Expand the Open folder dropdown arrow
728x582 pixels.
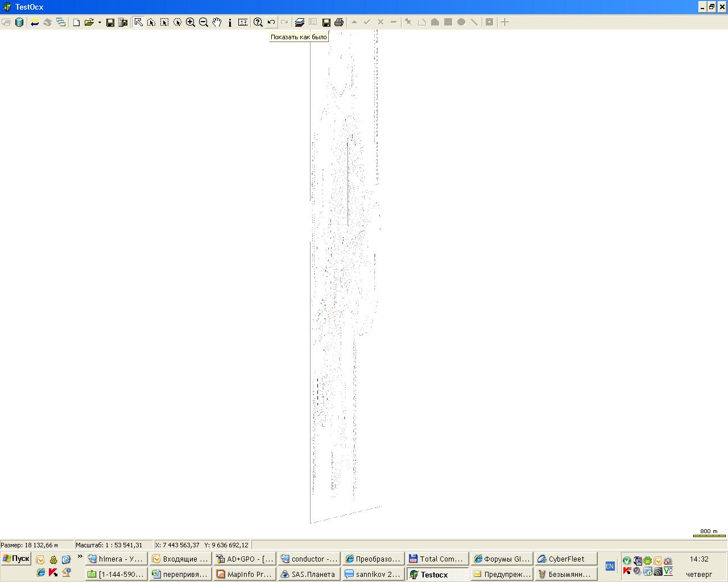[100, 23]
